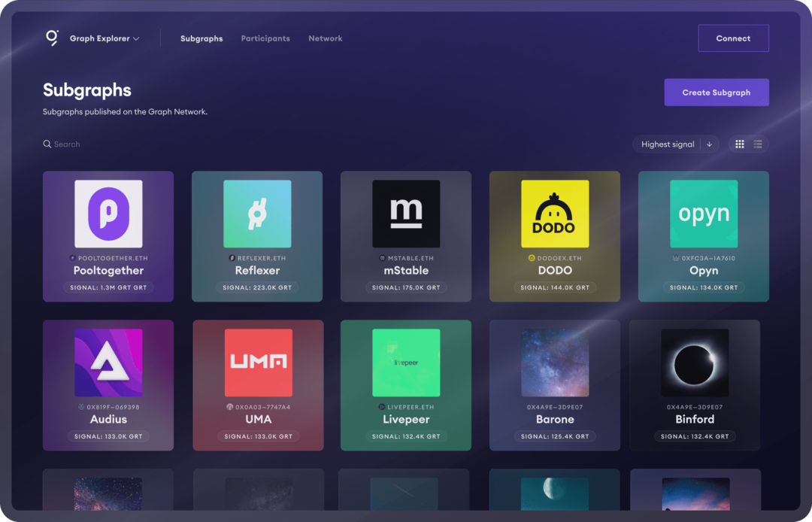Click the "SIGNAL: 144.0K GRT" badge

click(x=555, y=287)
